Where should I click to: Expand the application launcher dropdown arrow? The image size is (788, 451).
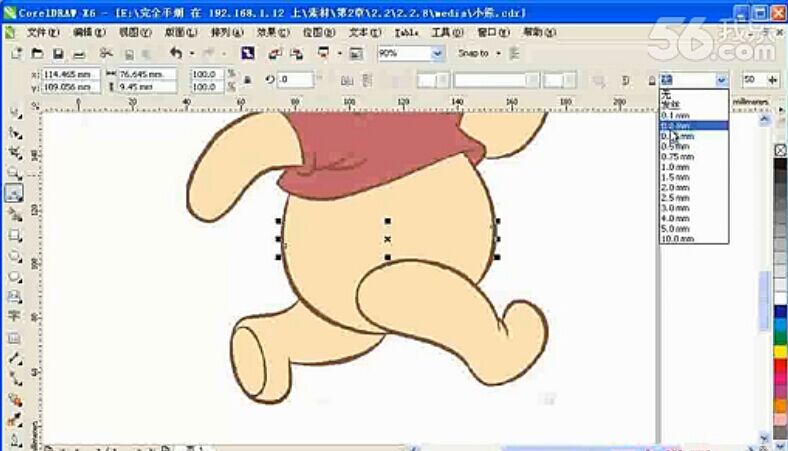(x=339, y=53)
